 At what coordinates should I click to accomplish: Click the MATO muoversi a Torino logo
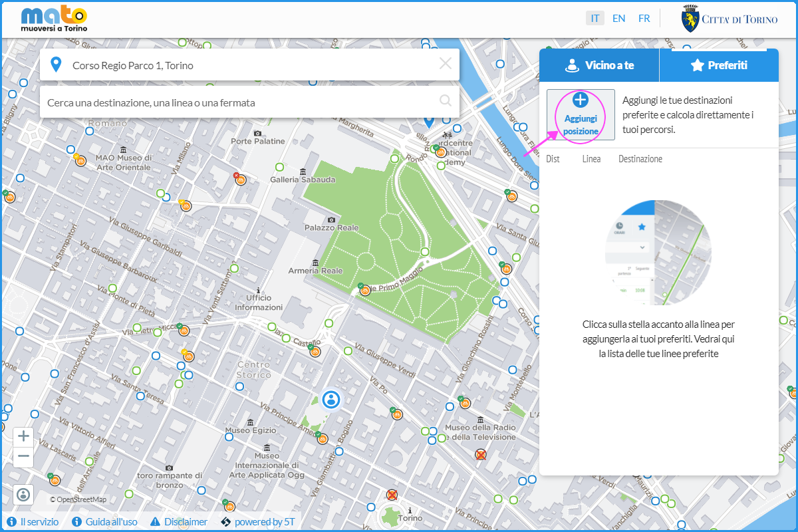(54, 19)
